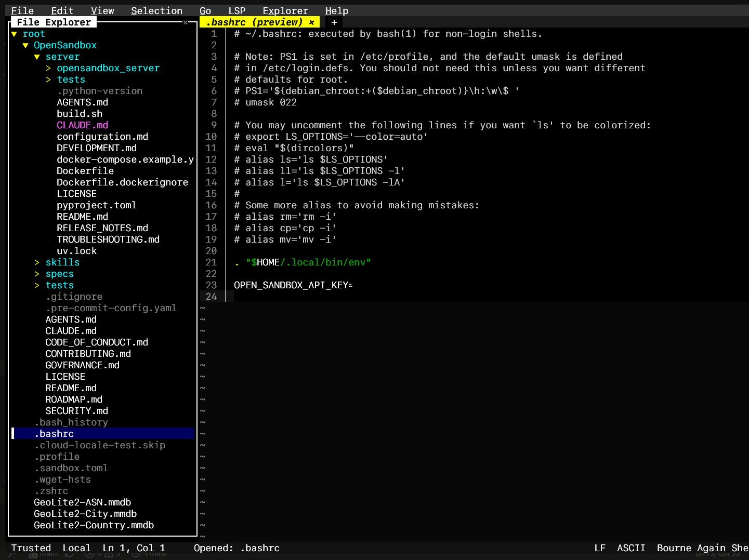Open GOVERNANCE.md file
Image resolution: width=749 pixels, height=560 pixels.
[83, 365]
